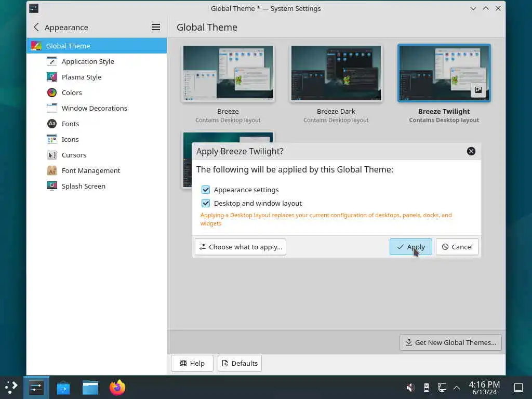Open Dolphin file manager from taskbar

point(90,388)
